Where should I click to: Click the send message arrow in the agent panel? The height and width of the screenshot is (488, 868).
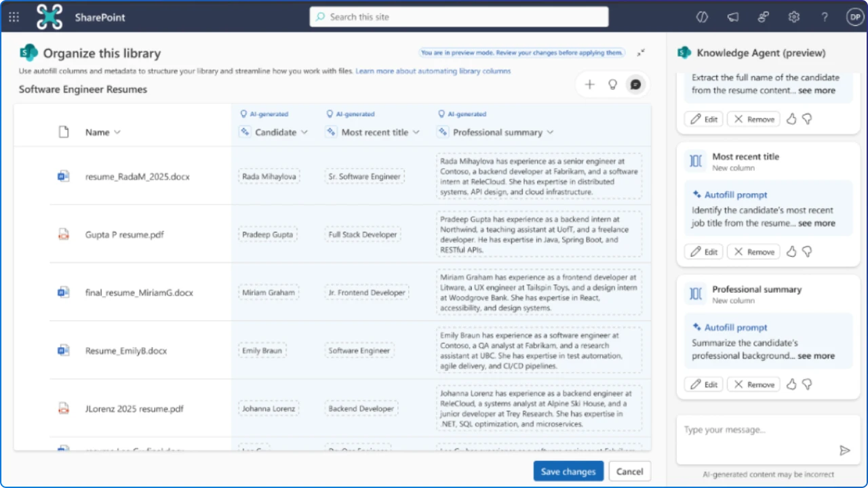845,450
